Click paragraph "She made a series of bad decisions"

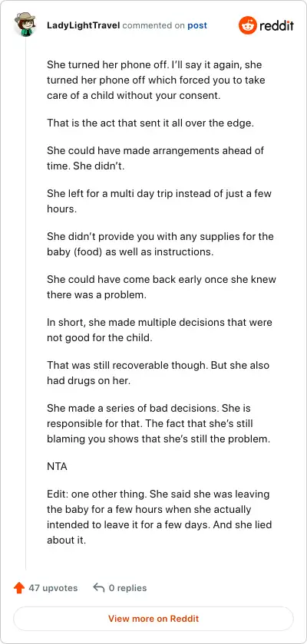click(x=159, y=423)
